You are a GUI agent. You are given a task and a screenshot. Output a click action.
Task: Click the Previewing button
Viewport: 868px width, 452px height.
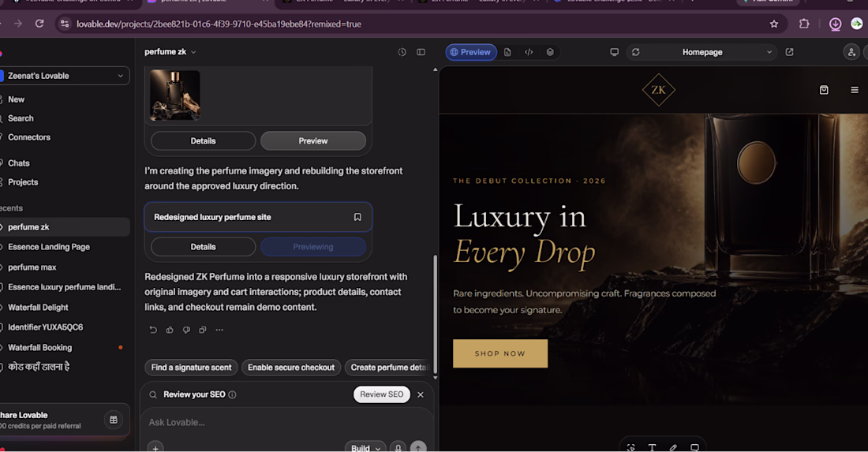(x=313, y=248)
